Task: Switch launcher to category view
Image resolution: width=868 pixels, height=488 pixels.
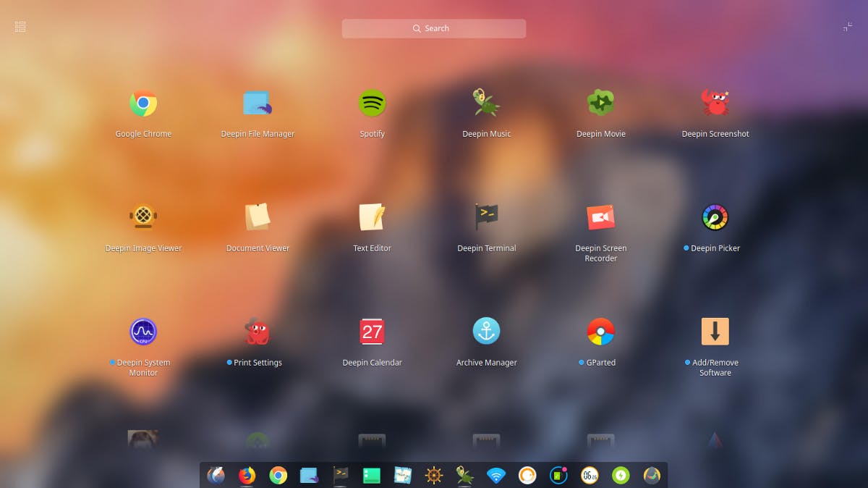Action: (x=20, y=26)
